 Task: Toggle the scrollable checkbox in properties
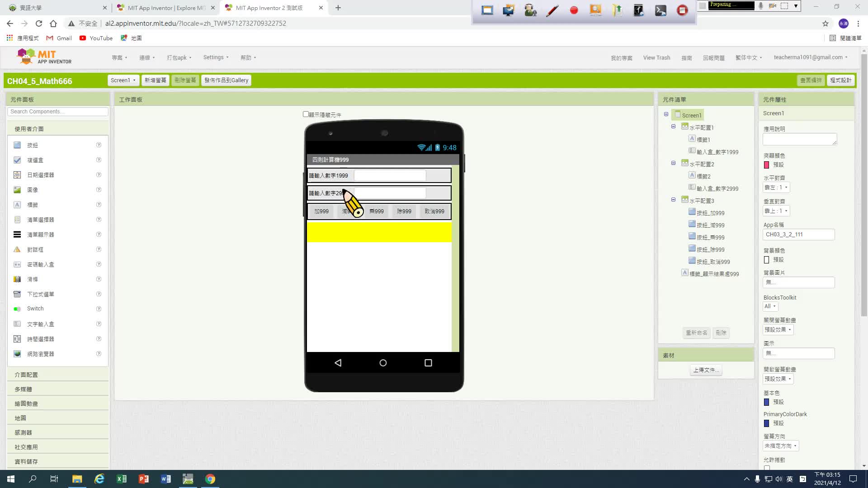coord(767,468)
